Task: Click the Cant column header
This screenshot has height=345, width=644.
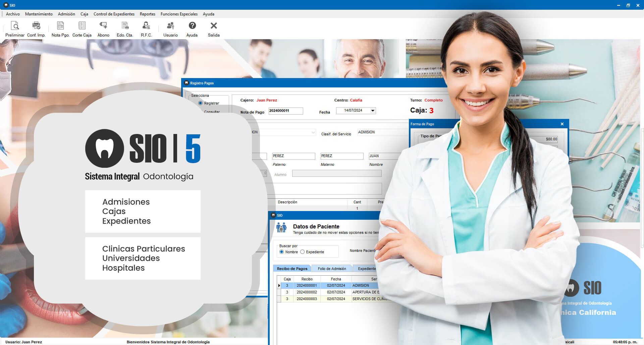Action: 357,202
